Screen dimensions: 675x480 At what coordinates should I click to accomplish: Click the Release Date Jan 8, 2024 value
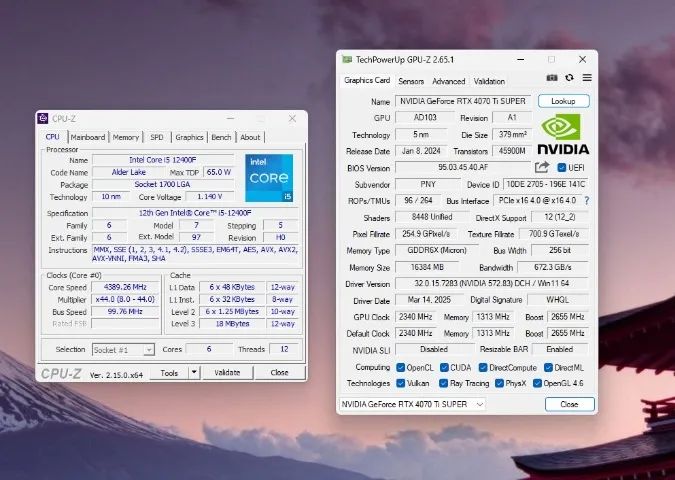point(421,151)
